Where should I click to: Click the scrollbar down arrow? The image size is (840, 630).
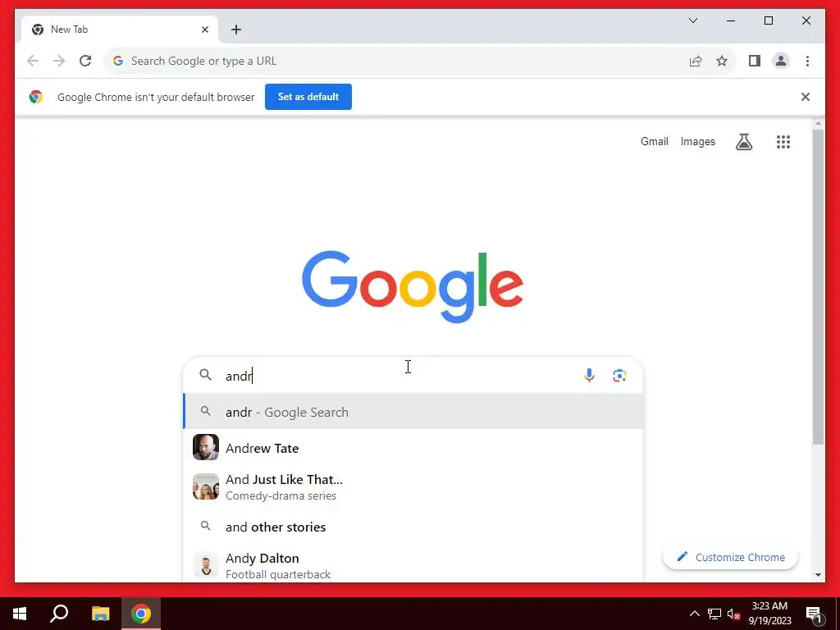818,575
